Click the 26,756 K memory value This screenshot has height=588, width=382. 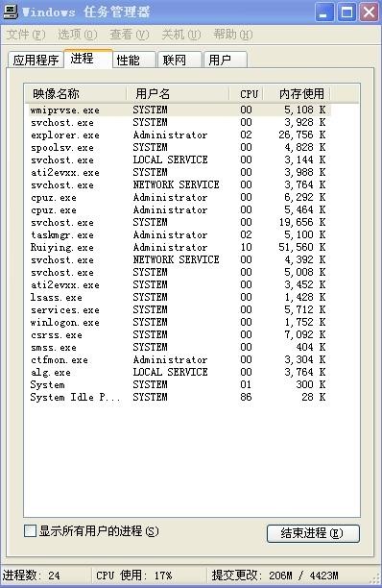[301, 135]
